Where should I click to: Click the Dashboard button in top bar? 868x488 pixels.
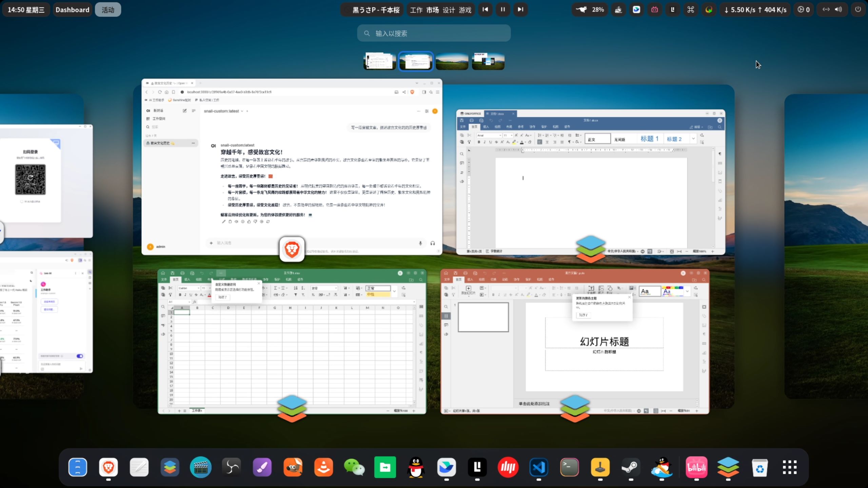[x=72, y=9]
